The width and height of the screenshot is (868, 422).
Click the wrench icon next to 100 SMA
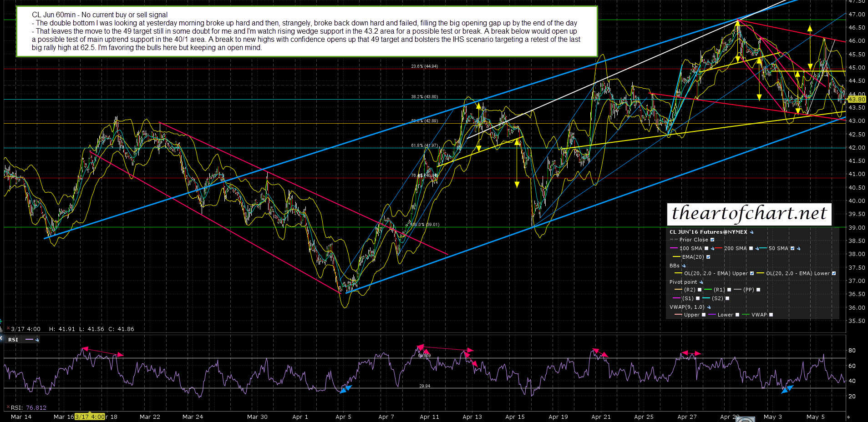point(712,249)
